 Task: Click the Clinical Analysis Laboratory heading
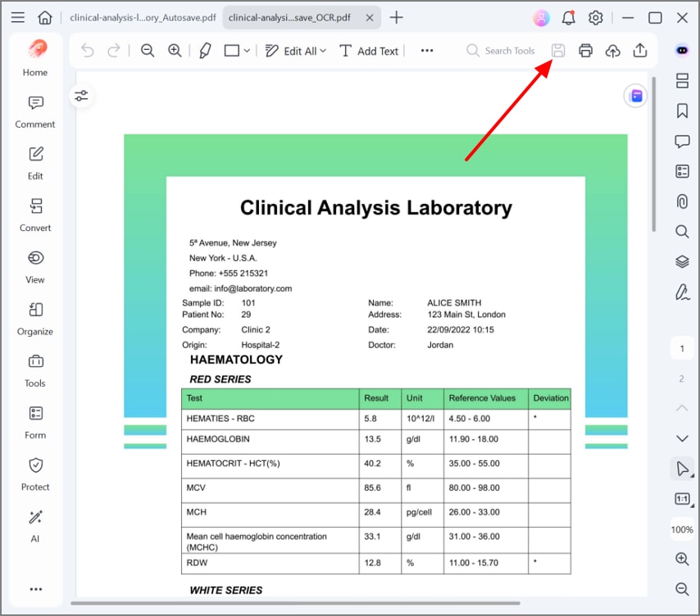point(376,208)
